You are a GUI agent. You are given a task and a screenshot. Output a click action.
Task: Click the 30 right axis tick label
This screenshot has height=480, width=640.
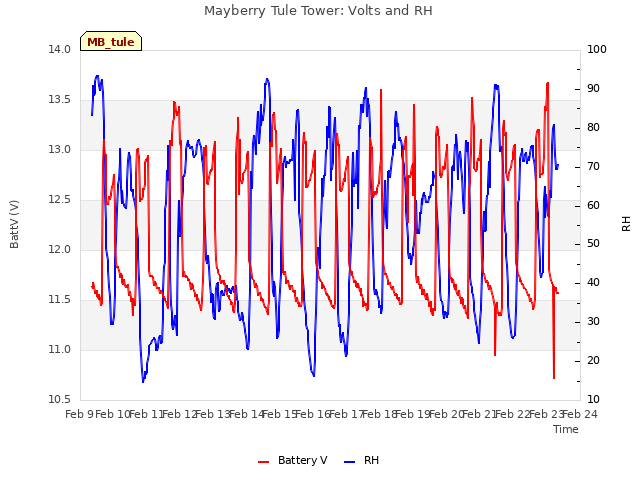pos(593,322)
